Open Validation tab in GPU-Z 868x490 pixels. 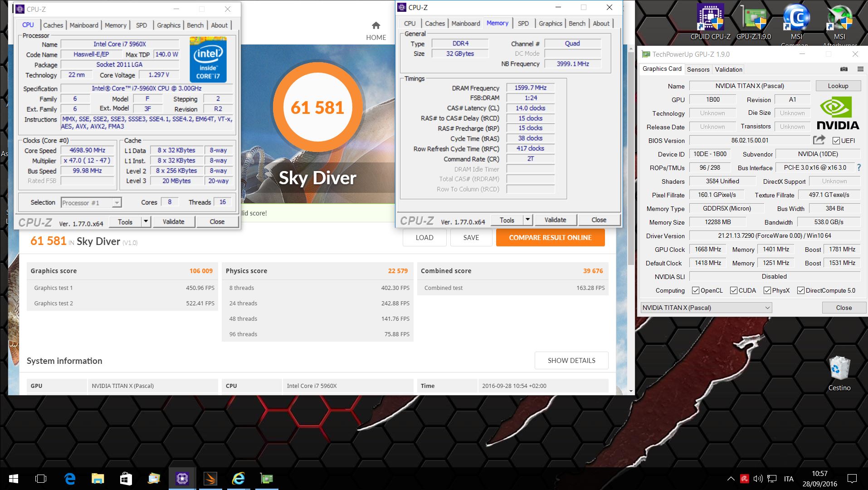[x=728, y=69]
